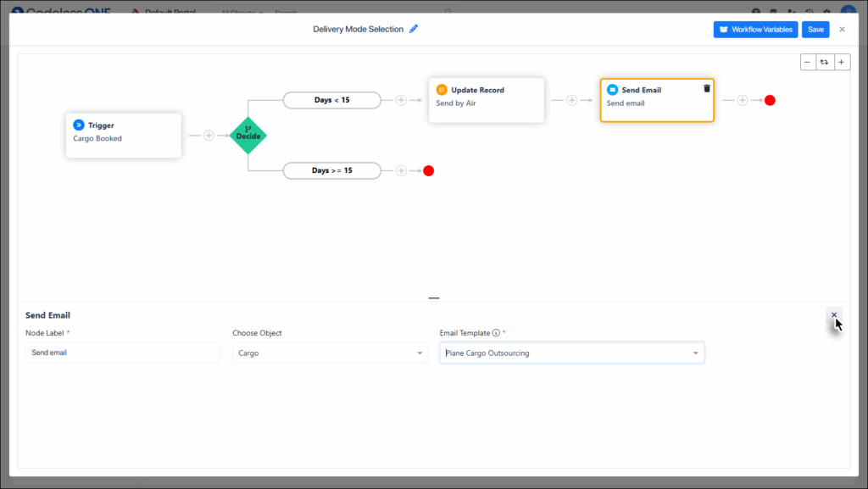868x489 pixels.
Task: Select the Trigger Cargo Booked node
Action: pos(124,135)
